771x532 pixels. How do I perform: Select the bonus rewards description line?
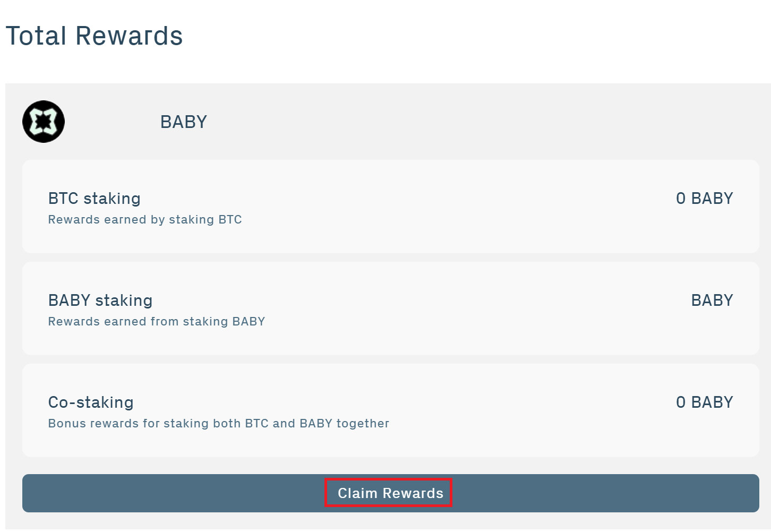pos(219,423)
